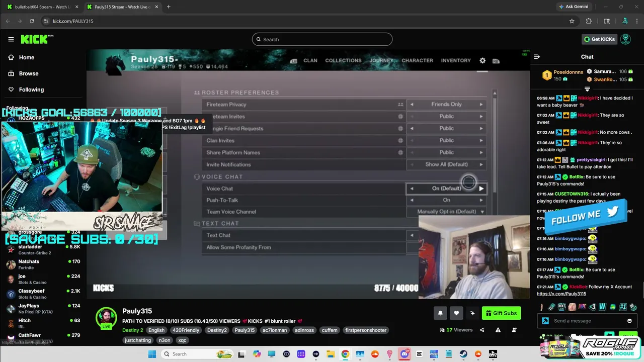Image resolution: width=644 pixels, height=362 pixels.
Task: Open Chrome three-dot menu
Action: 637,21
